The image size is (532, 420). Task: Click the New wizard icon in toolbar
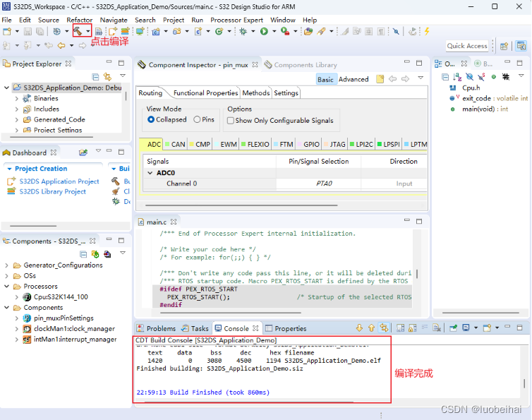tap(7, 32)
